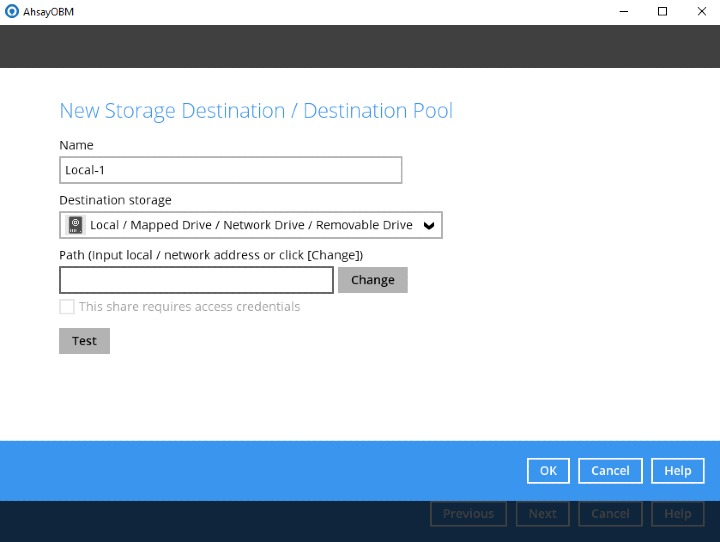Confirm the dialog with OK
The image size is (720, 542).
pos(548,471)
